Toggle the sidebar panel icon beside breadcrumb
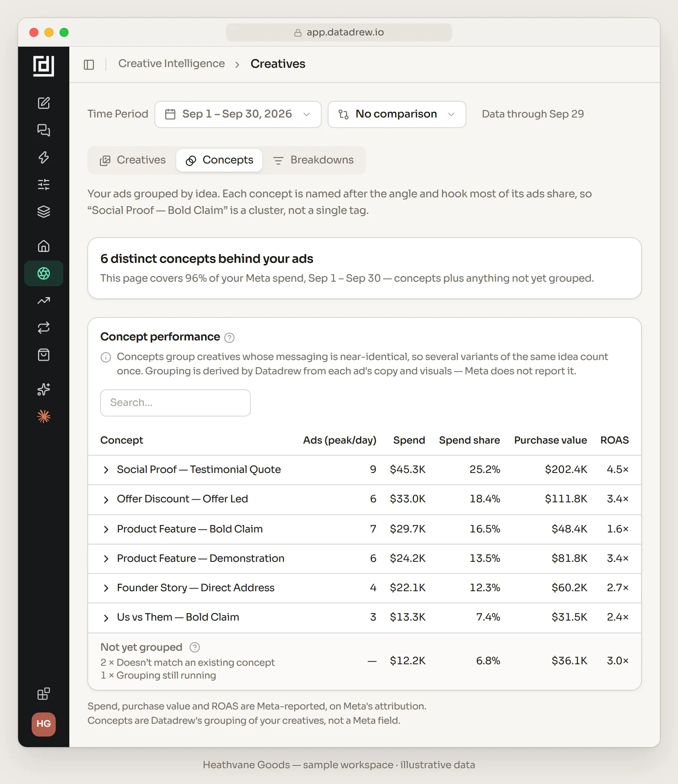 (x=89, y=64)
